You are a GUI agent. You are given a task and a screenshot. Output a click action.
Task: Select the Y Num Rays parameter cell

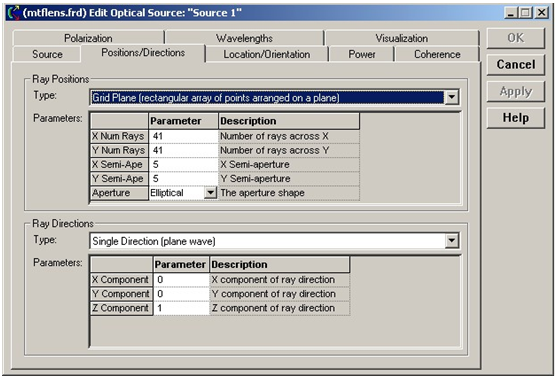183,150
